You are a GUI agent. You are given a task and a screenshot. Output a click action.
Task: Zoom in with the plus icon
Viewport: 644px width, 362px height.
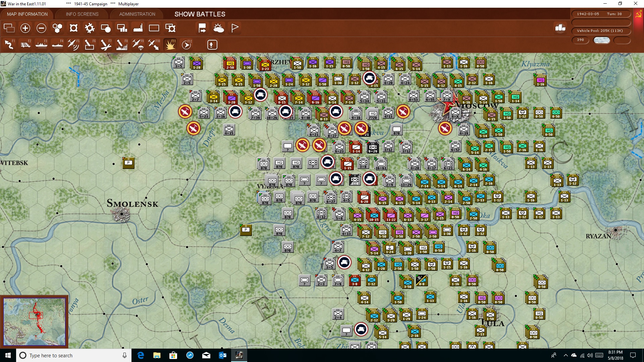pyautogui.click(x=25, y=28)
